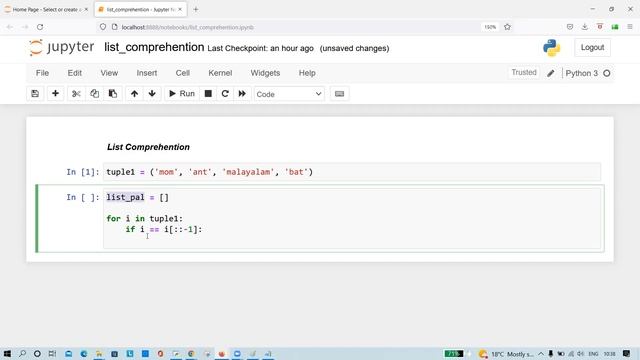Image resolution: width=640 pixels, height=360 pixels.
Task: Click the edit mode pencil icon
Action: click(x=551, y=73)
